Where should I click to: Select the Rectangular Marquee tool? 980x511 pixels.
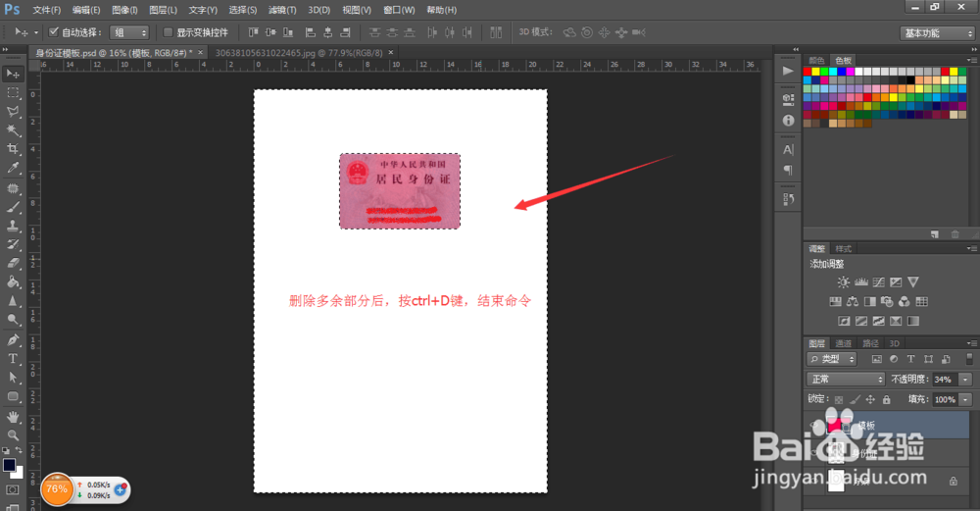tap(13, 92)
